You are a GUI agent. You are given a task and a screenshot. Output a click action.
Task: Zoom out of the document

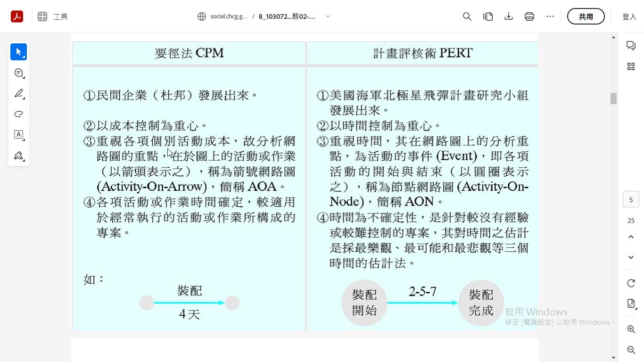click(631, 350)
